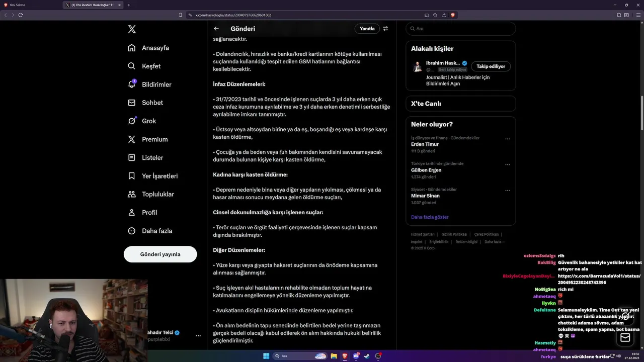Close the X İbrahim Haskoloğlu tab
The width and height of the screenshot is (644, 362).
(x=119, y=5)
